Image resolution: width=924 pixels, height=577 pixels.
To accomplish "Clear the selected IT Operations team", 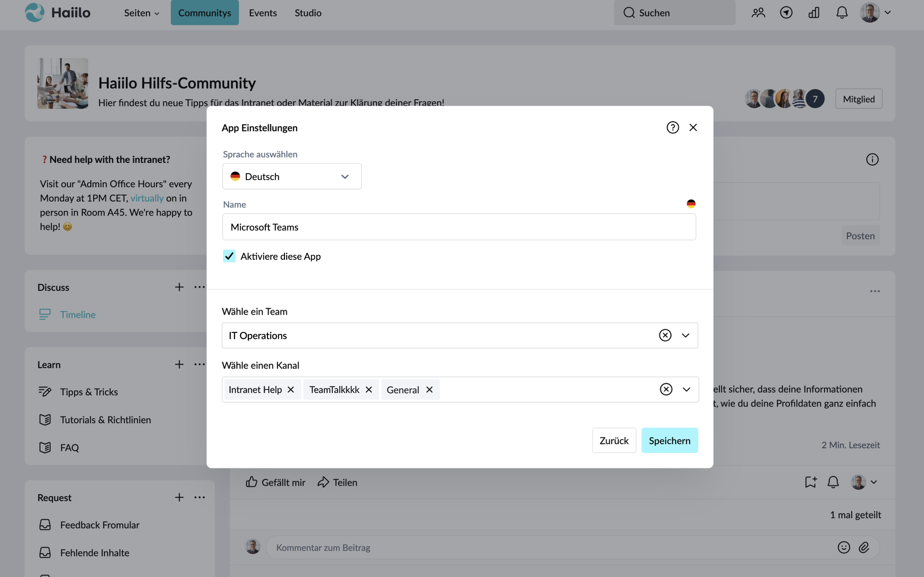I will click(x=665, y=335).
